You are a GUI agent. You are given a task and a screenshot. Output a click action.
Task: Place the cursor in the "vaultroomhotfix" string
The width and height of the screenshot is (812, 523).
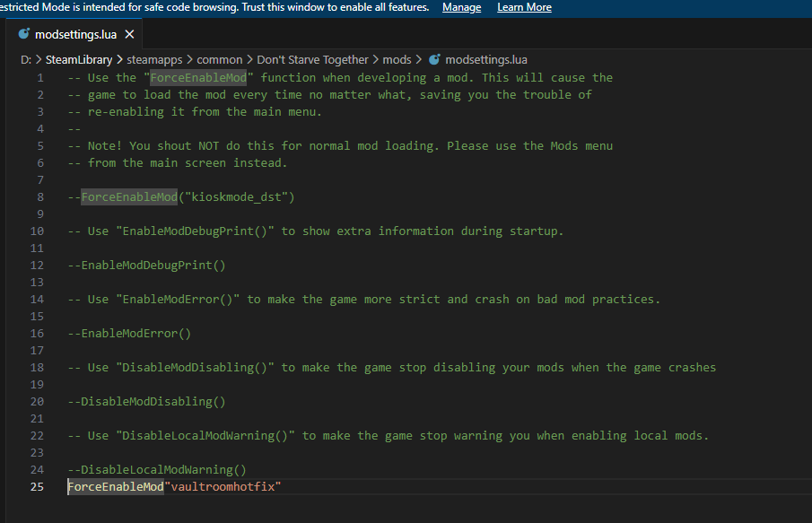224,486
